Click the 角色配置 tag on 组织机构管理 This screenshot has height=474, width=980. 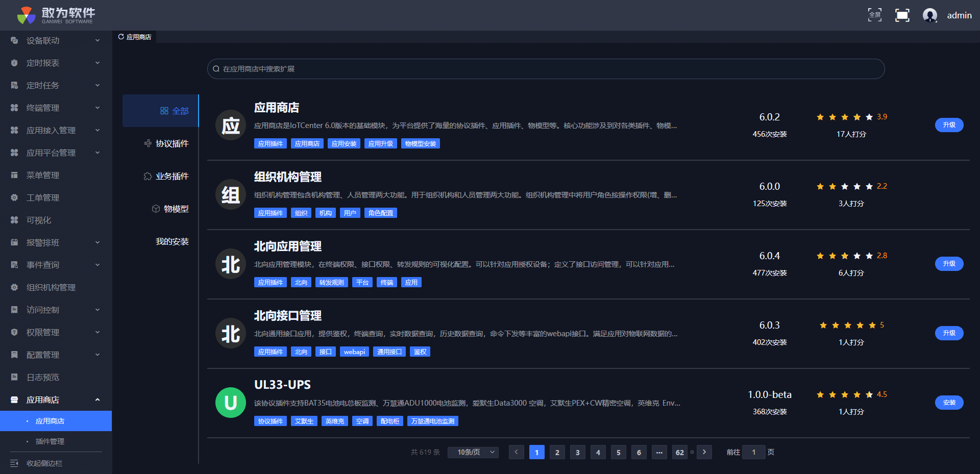click(x=381, y=213)
